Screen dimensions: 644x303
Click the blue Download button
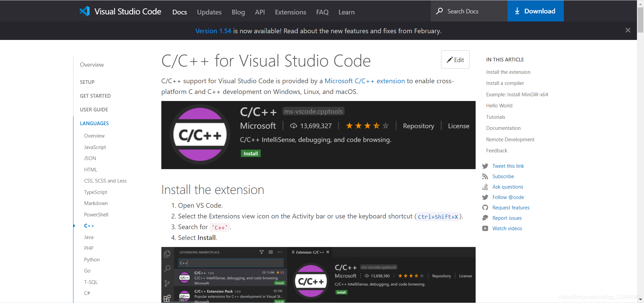[535, 11]
